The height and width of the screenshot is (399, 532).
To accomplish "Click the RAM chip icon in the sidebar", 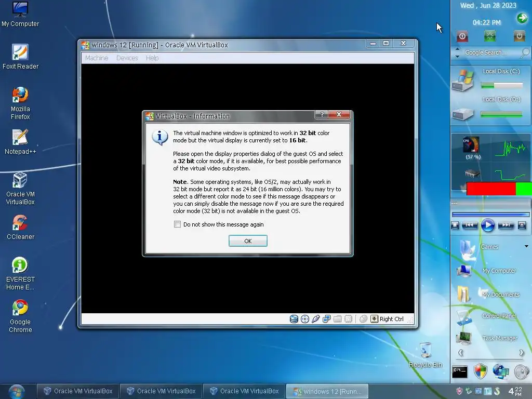I will pos(472,174).
